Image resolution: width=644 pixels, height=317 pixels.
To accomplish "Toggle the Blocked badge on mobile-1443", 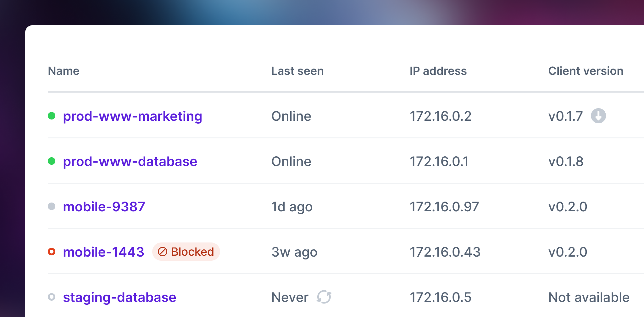I will (x=186, y=252).
